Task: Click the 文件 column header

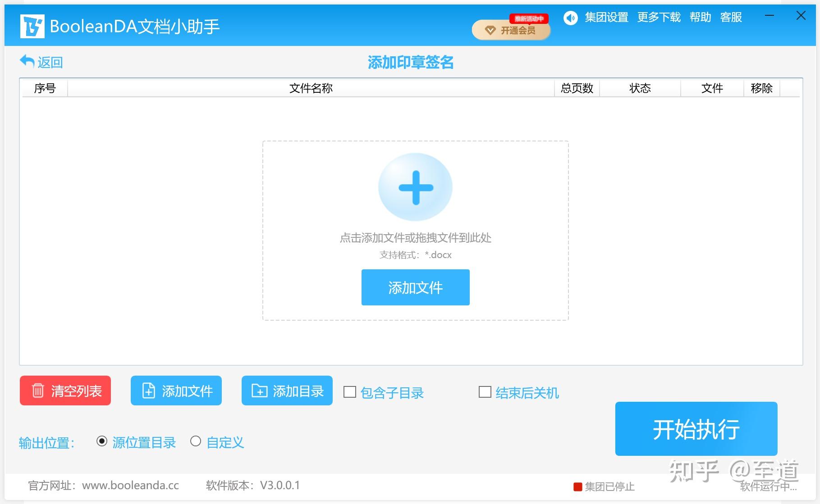Action: (712, 88)
